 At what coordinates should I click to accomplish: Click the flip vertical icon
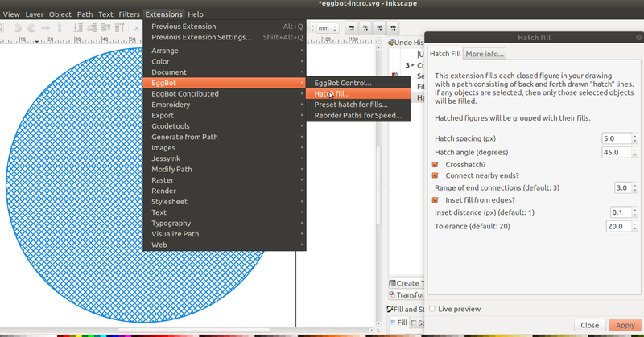click(x=60, y=28)
